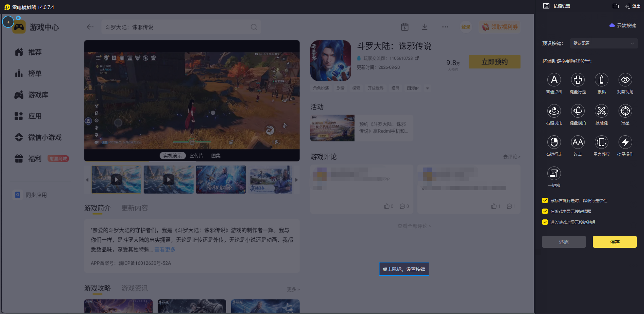
Task: Switch to the 图集 gallery tab
Action: pyautogui.click(x=216, y=156)
